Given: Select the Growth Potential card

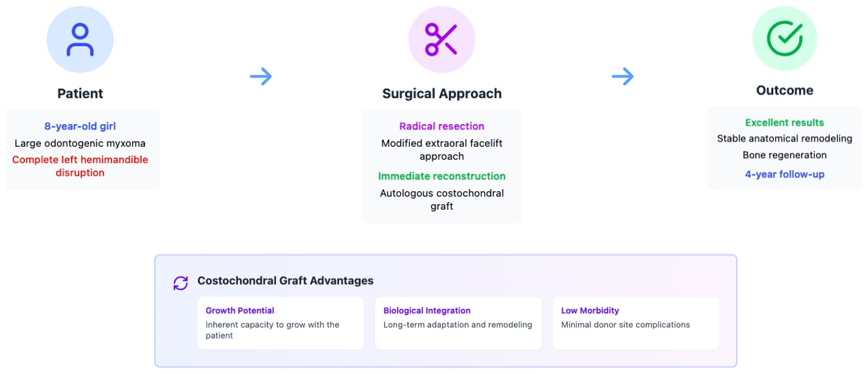Looking at the screenshot, I should pos(280,323).
